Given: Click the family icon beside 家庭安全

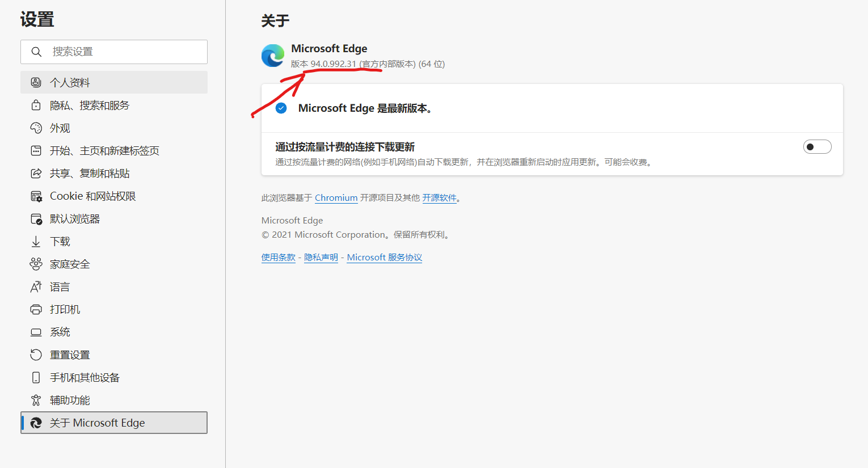Looking at the screenshot, I should click(36, 264).
